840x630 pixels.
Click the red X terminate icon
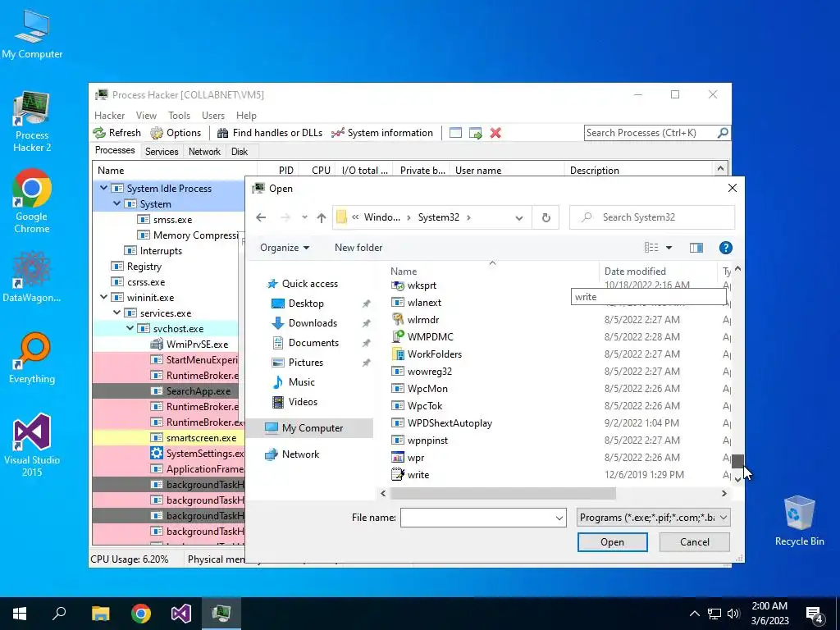495,133
